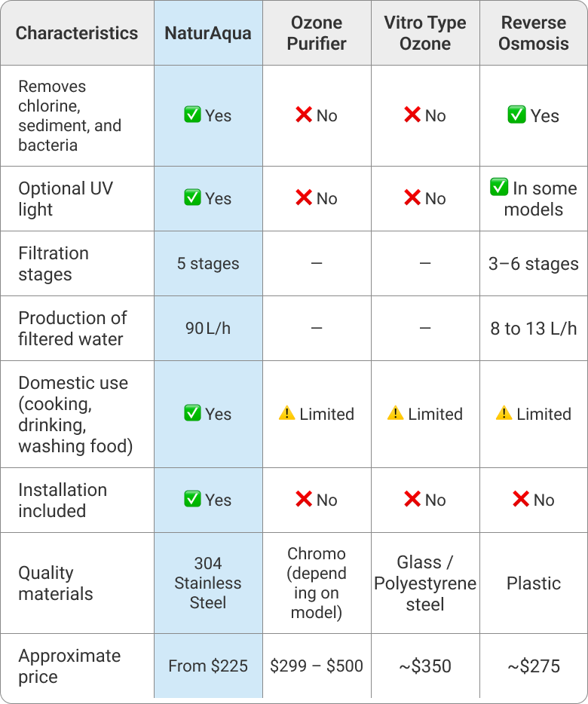588x704 pixels.
Task: Click the red X for Reverse Osmosis installation included
Action: (x=521, y=500)
